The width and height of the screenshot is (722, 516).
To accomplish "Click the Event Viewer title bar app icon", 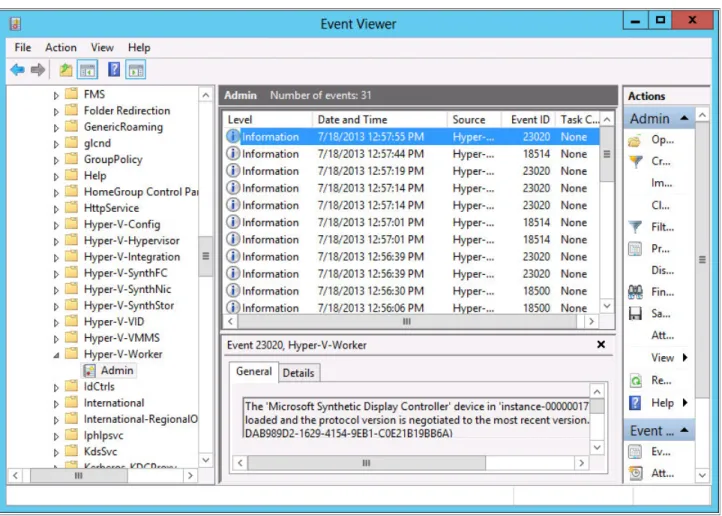I will click(15, 23).
